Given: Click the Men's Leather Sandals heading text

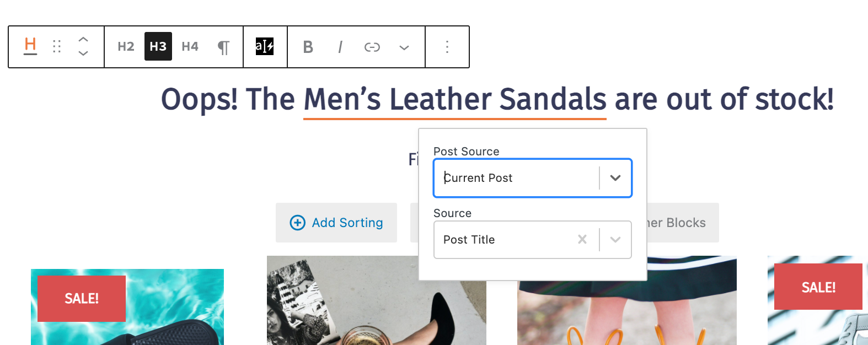Looking at the screenshot, I should [455, 100].
